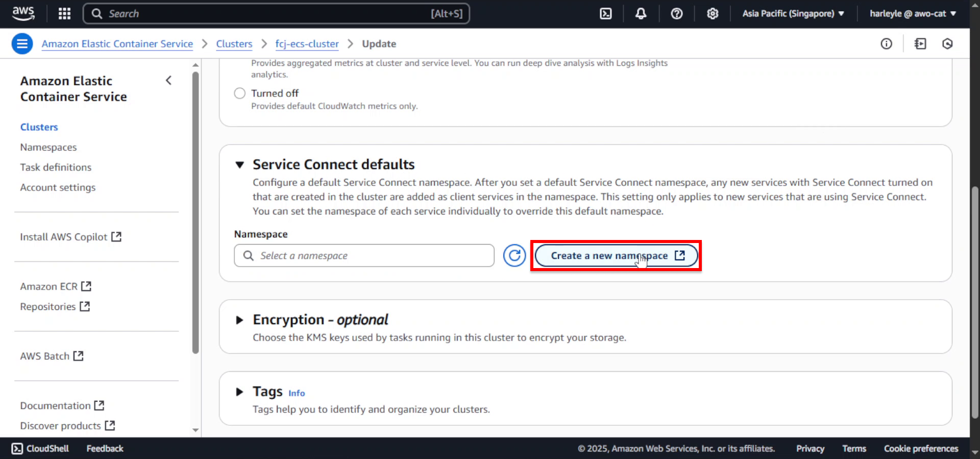Open the Privacy footer link
This screenshot has width=980, height=459.
[x=810, y=448]
